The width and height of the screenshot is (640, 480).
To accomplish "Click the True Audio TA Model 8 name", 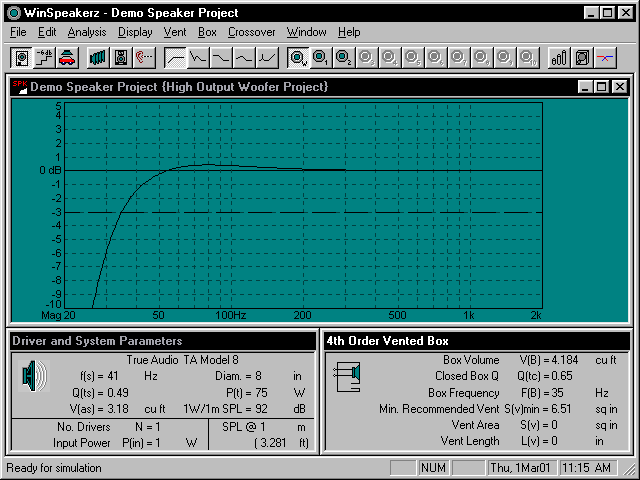I will (x=182, y=360).
